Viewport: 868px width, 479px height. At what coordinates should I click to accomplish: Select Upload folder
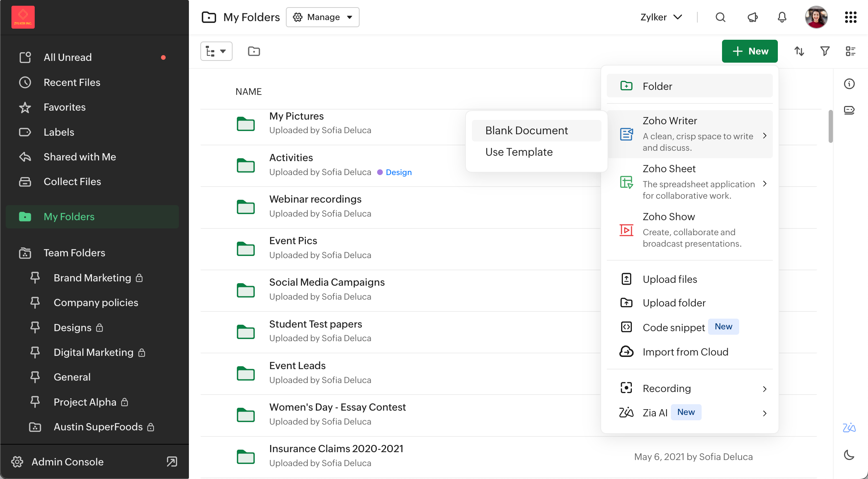[689, 303]
